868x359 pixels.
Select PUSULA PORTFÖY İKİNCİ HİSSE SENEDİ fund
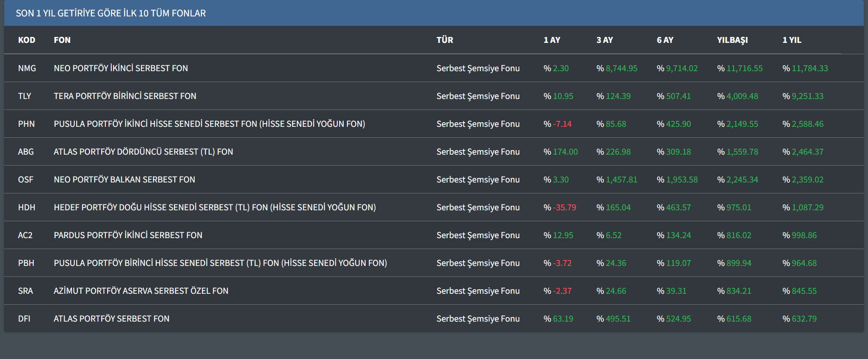(209, 124)
